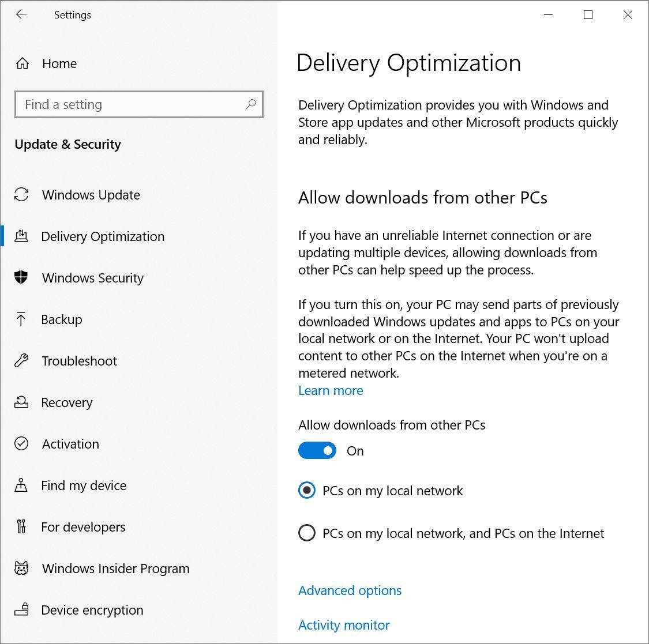Open Windows Update from the sidebar
Image resolution: width=649 pixels, height=644 pixels.
(91, 195)
